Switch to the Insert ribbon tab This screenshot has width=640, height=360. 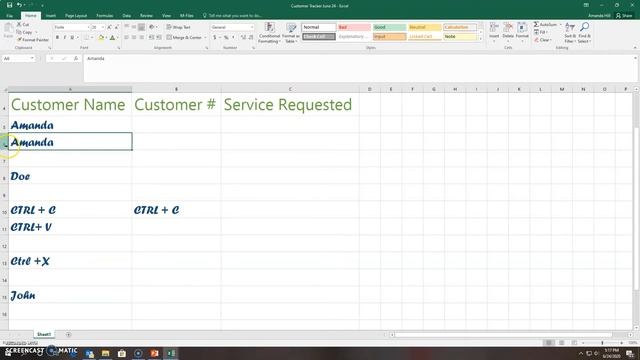pos(51,16)
